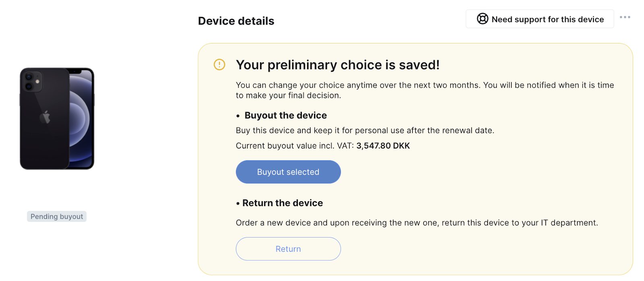This screenshot has width=644, height=281.
Task: Click the Buyout the device bullet heading
Action: (x=286, y=116)
